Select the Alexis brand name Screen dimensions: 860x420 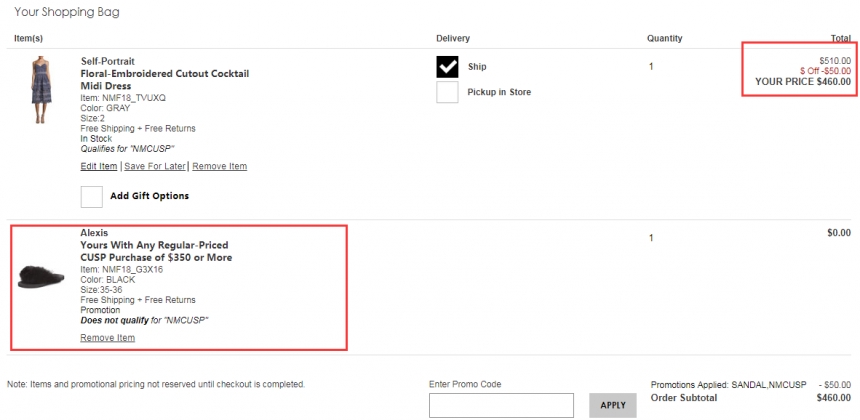pyautogui.click(x=94, y=232)
